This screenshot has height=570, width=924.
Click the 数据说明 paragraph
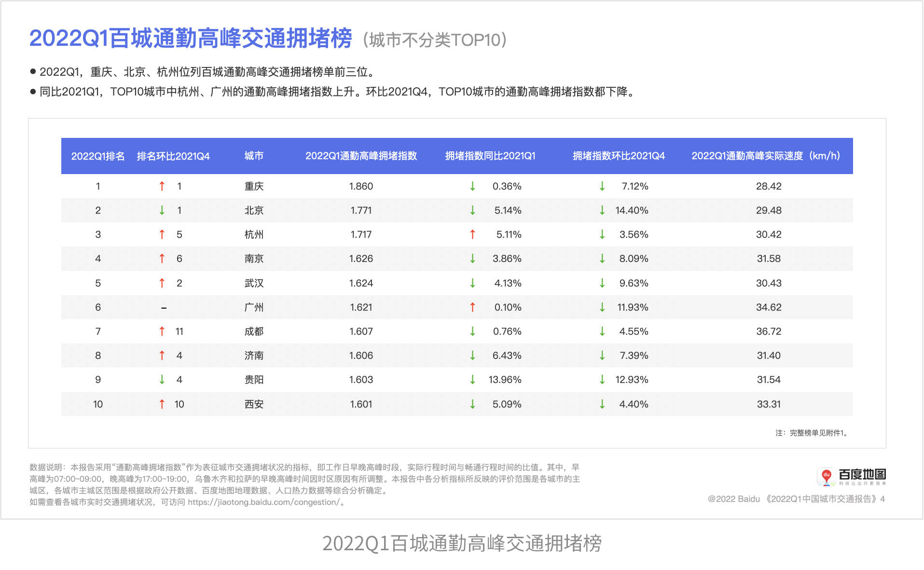click(x=305, y=485)
